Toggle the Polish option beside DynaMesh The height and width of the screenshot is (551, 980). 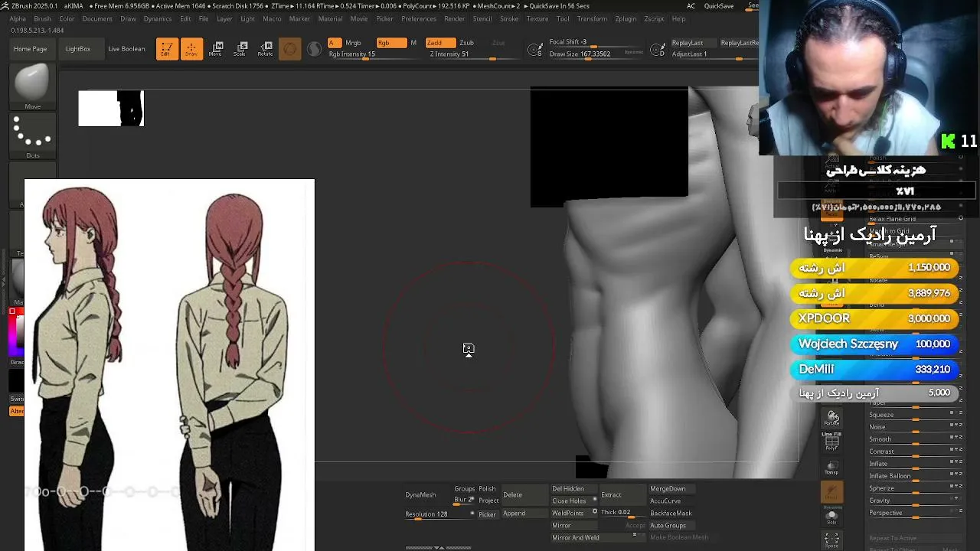tap(487, 489)
